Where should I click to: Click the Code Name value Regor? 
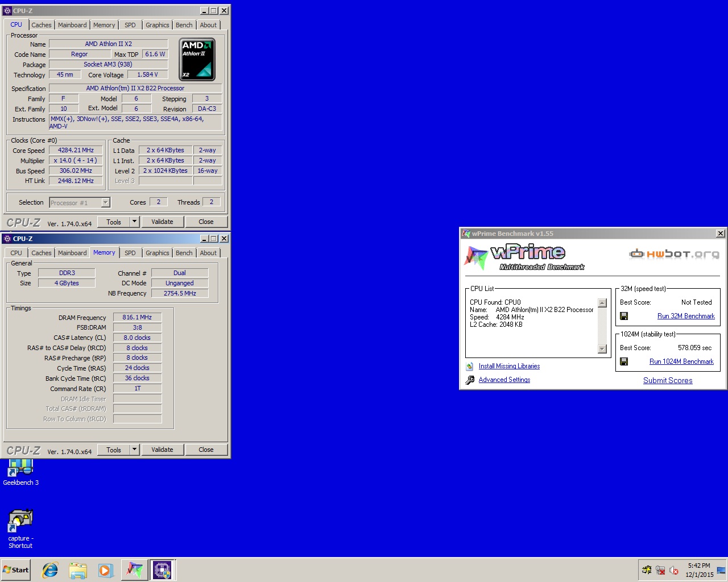click(x=80, y=54)
